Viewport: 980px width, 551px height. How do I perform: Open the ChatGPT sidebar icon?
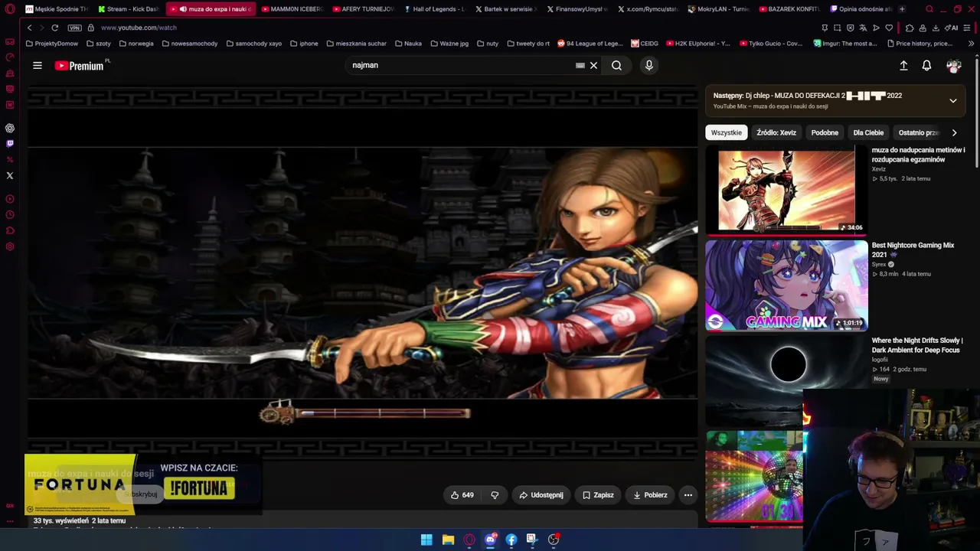pyautogui.click(x=10, y=128)
